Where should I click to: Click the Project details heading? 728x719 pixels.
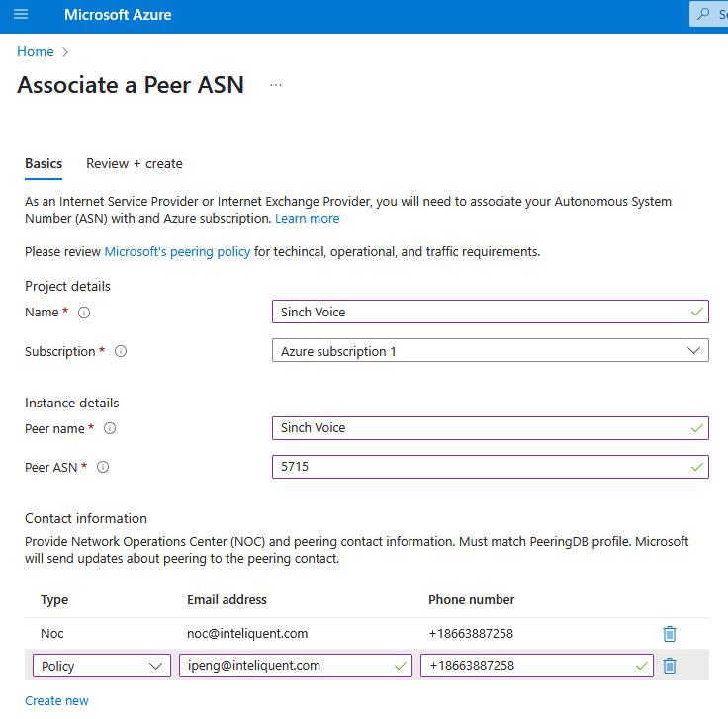coord(68,287)
